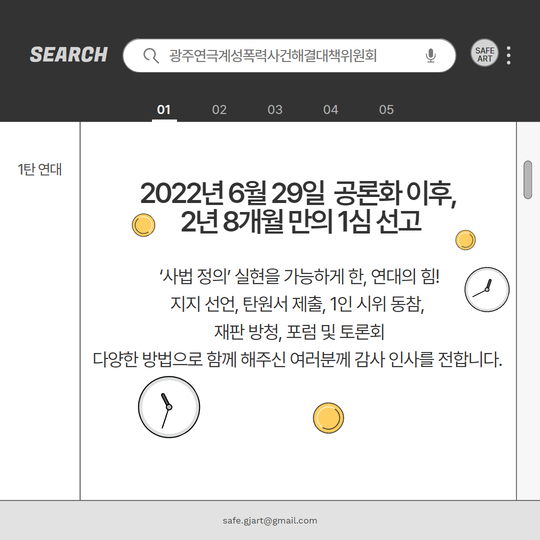Click the gold coin above the small clock
540x540 pixels.
point(465,240)
